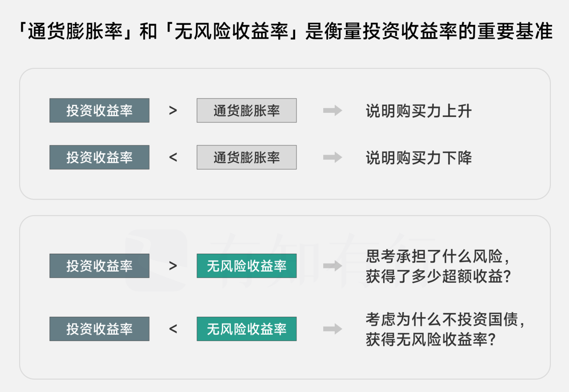The height and width of the screenshot is (392, 569).
Task: Select the green 无风险收益率 box in the 超额收益 row
Action: point(246,266)
